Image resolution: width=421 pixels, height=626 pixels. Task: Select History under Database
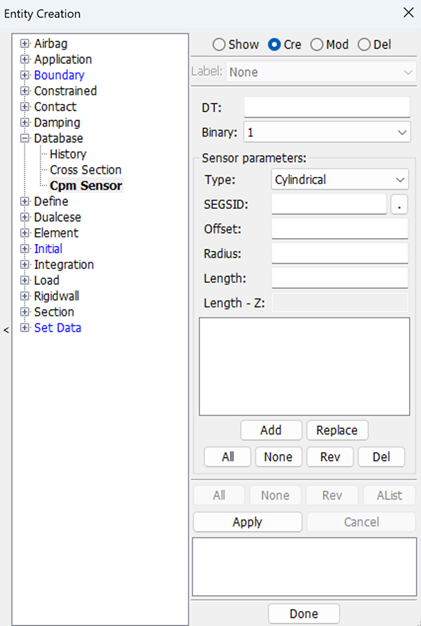pos(68,154)
